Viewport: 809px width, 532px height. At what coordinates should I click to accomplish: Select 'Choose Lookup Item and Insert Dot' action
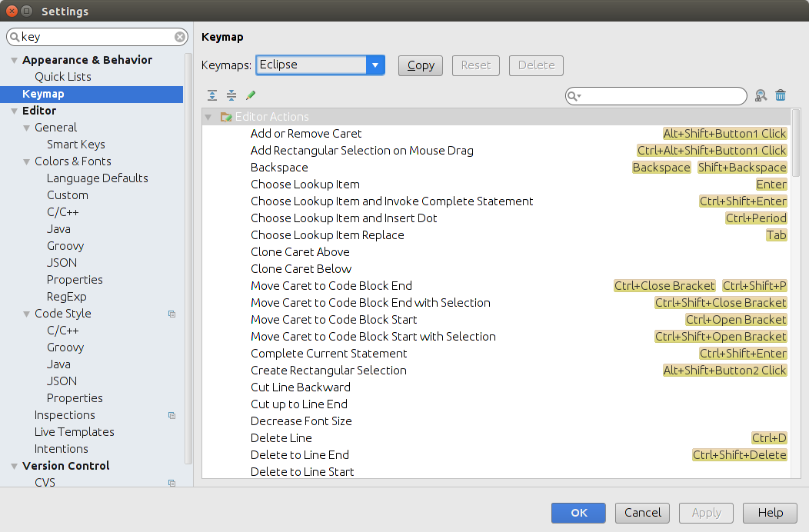tap(344, 218)
